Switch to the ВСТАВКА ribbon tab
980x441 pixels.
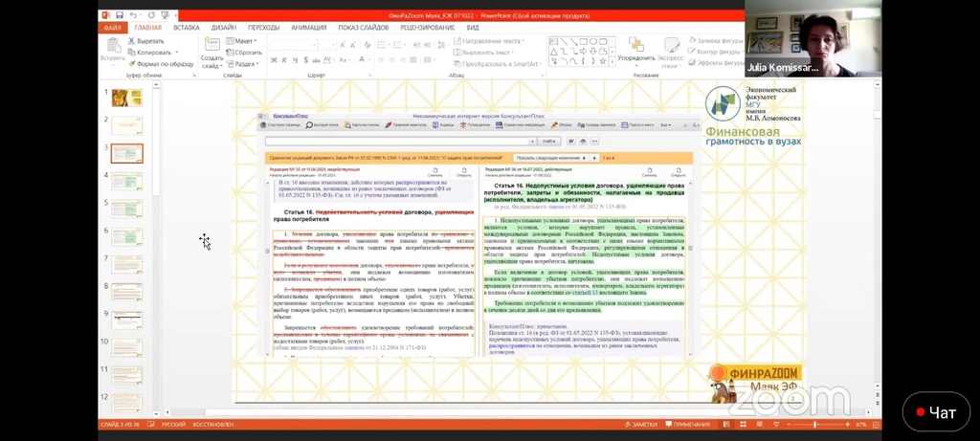click(x=187, y=28)
